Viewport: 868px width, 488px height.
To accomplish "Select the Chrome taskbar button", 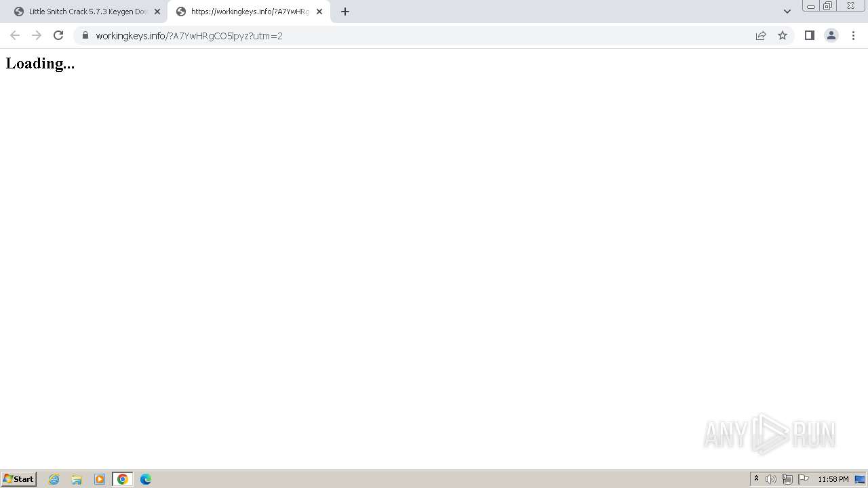I will (123, 479).
